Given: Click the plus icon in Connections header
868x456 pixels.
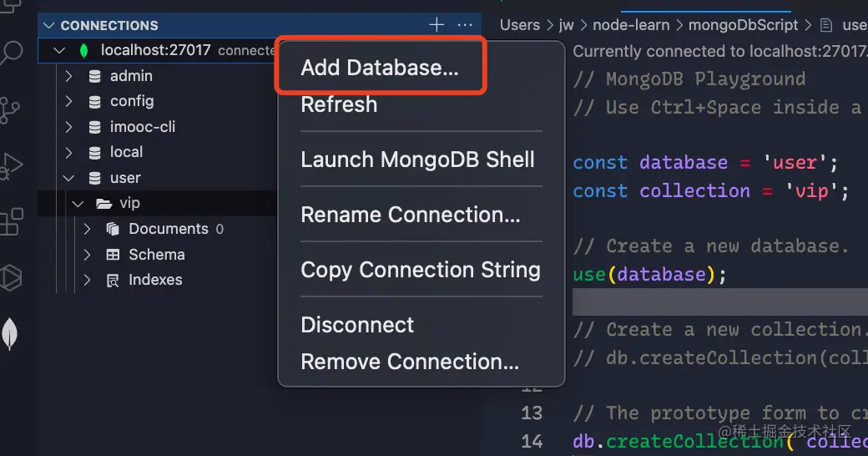Looking at the screenshot, I should tap(437, 25).
